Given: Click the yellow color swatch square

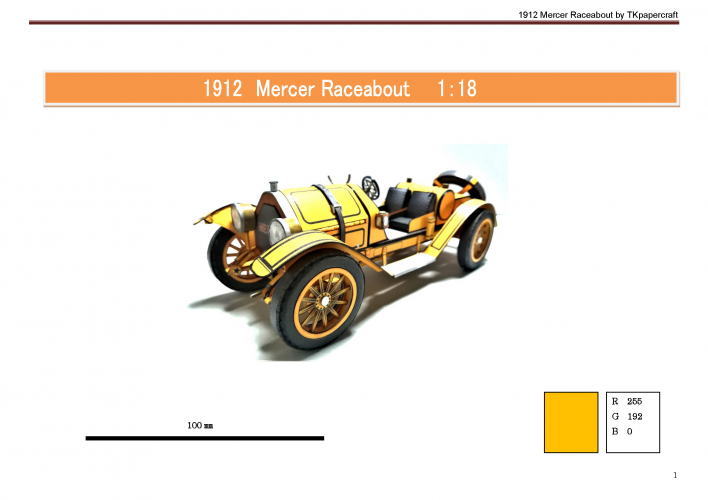Looking at the screenshot, I should click(x=571, y=422).
